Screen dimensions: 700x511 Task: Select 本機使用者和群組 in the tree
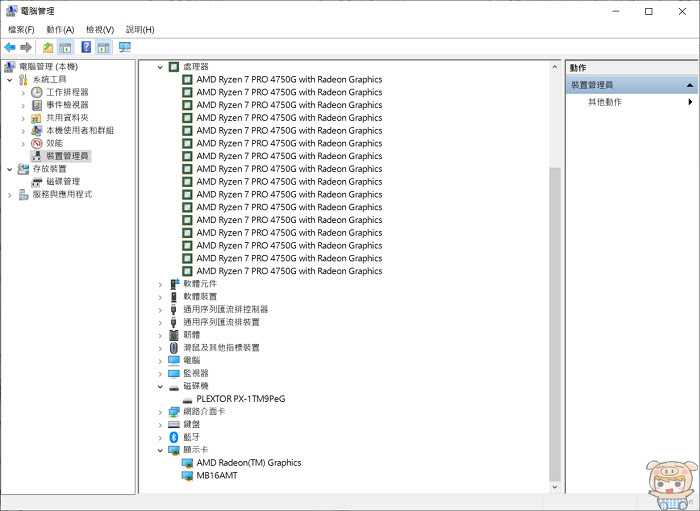[x=80, y=130]
